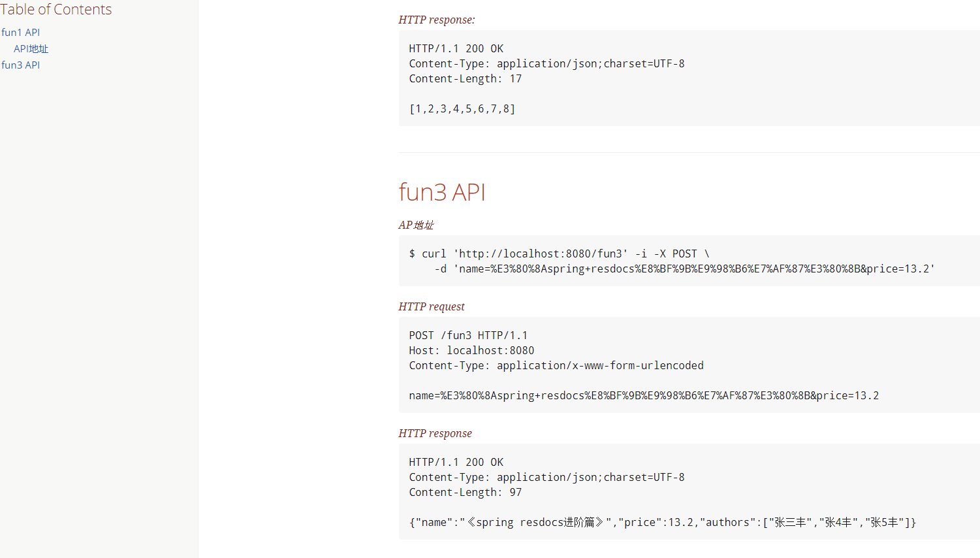980x558 pixels.
Task: Click the POST /fun3 HTTP/1.1 line
Action: [468, 335]
